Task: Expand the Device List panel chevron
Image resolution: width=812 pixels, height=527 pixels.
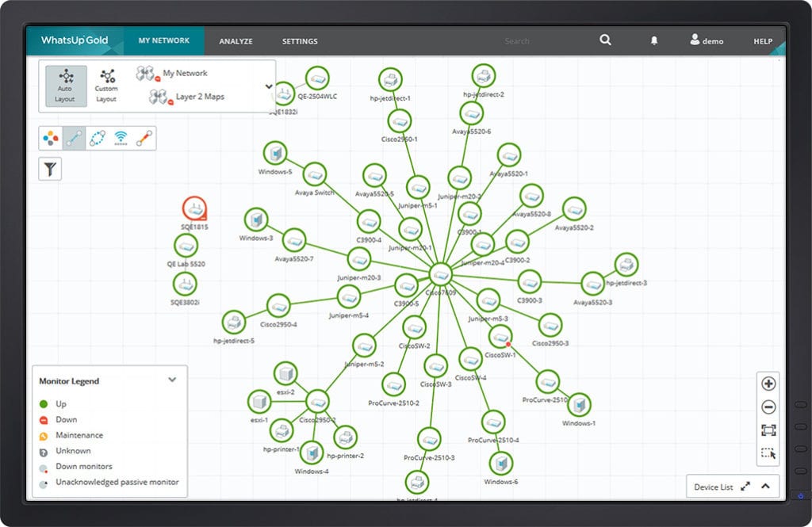Action: (765, 486)
